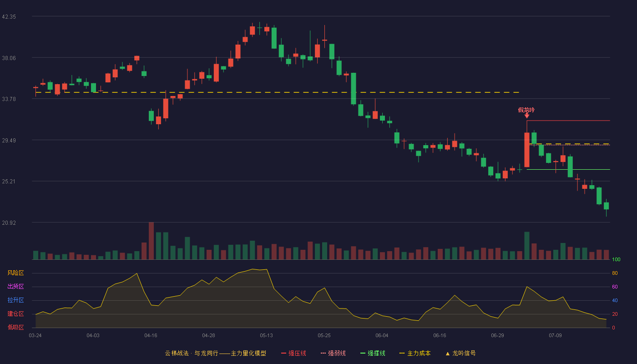Toggle the 强压线 legend label
637x364 pixels.
[297, 353]
